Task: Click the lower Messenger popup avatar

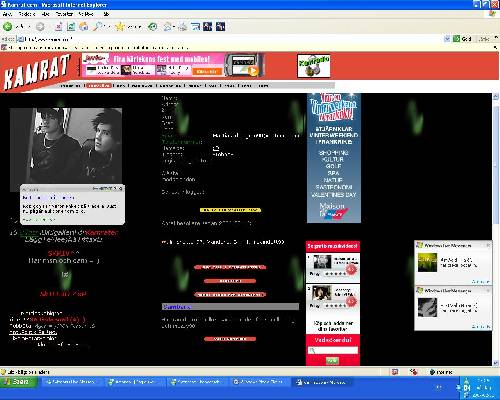Action: point(427,307)
